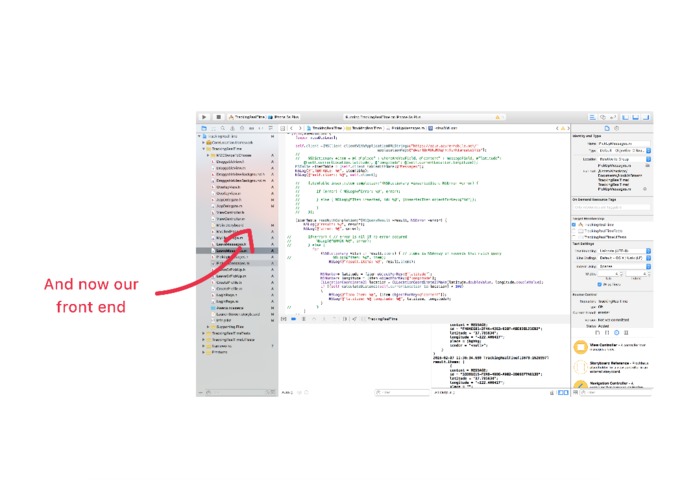Toggle the variables view pane button

coord(560,393)
